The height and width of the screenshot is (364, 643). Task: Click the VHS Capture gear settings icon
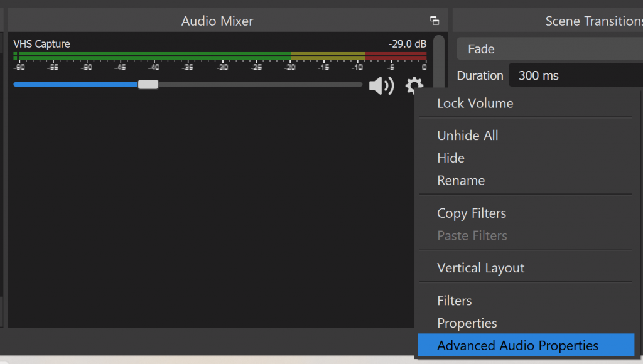click(x=413, y=85)
